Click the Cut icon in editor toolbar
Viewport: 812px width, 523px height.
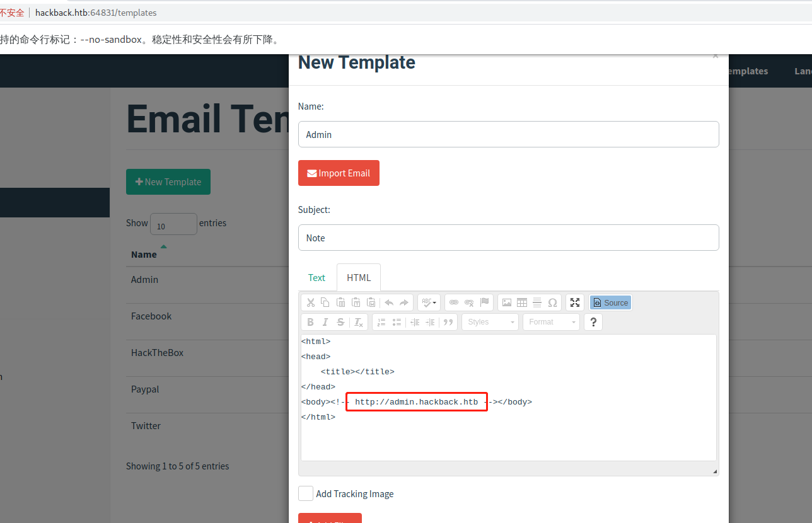310,302
